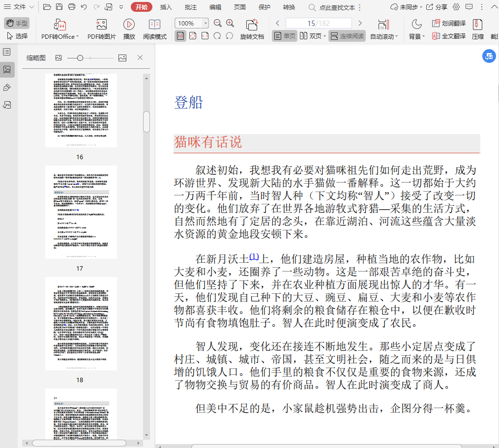
Task: Click the undo arrow
Action: click(x=84, y=7)
